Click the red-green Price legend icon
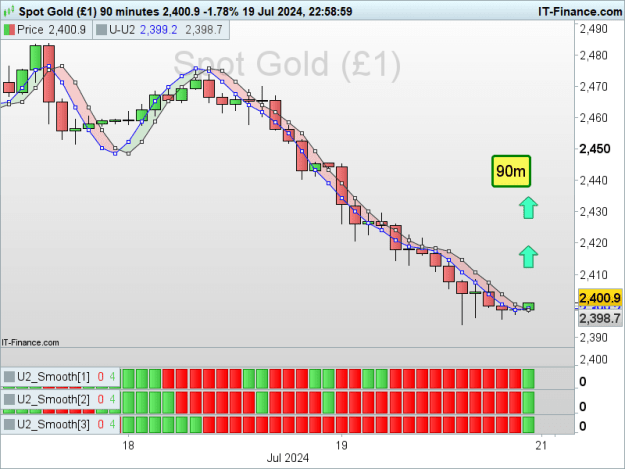Screen dimensions: 625x469 (x=9, y=30)
